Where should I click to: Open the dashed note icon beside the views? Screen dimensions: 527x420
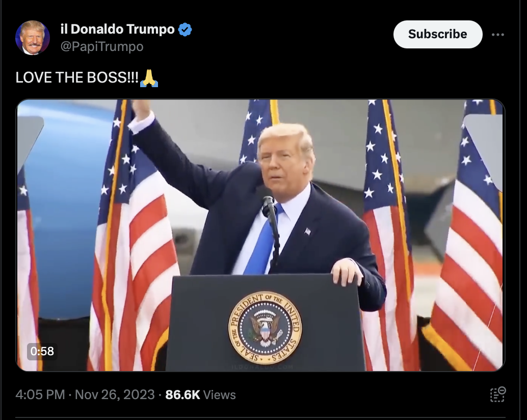pos(498,395)
